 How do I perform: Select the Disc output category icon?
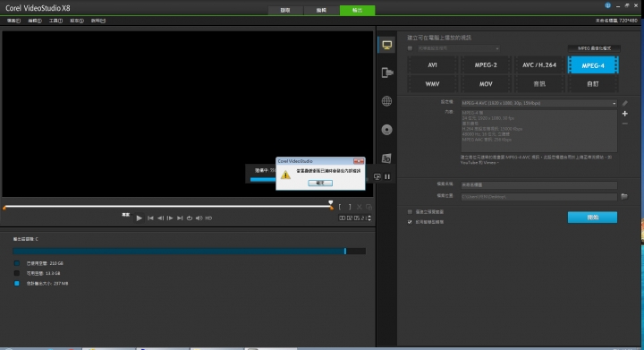pos(386,130)
